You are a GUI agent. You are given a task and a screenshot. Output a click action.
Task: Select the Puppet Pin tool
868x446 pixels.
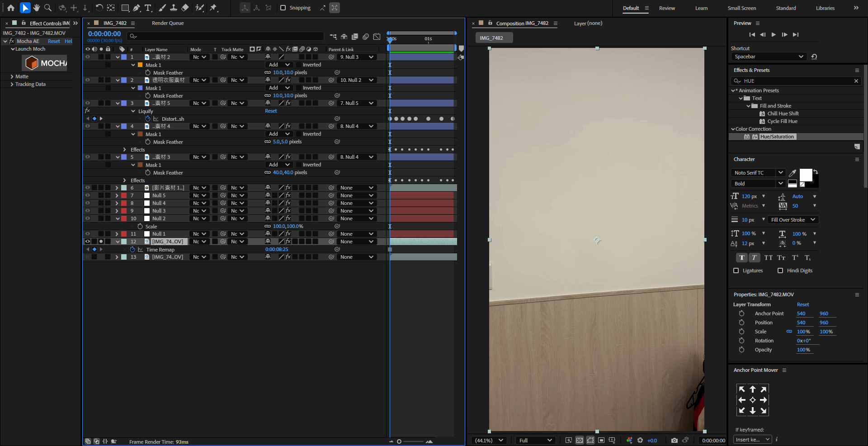213,8
